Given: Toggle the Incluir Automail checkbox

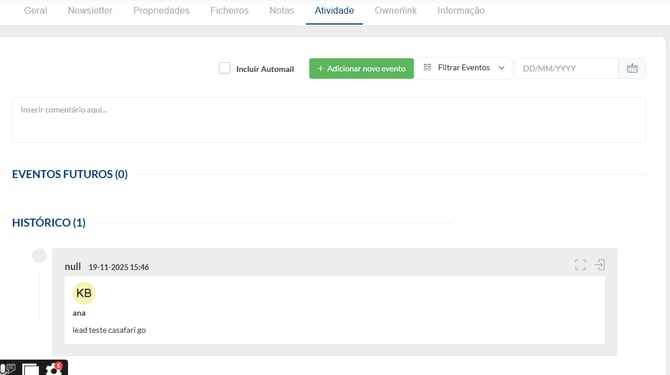Looking at the screenshot, I should [x=225, y=68].
